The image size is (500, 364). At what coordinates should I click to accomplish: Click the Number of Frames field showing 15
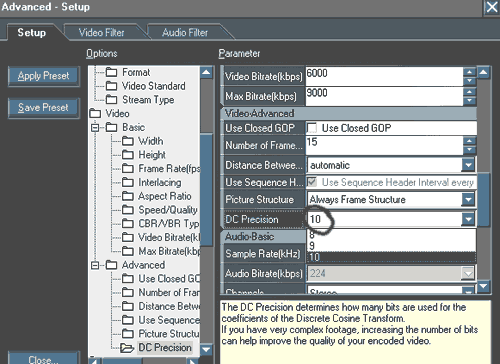tap(384, 145)
